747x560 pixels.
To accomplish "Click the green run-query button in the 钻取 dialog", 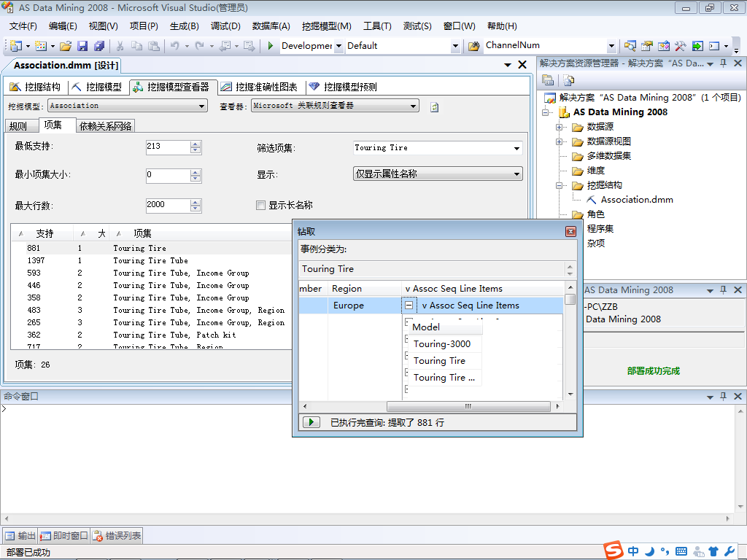I will tap(311, 422).
